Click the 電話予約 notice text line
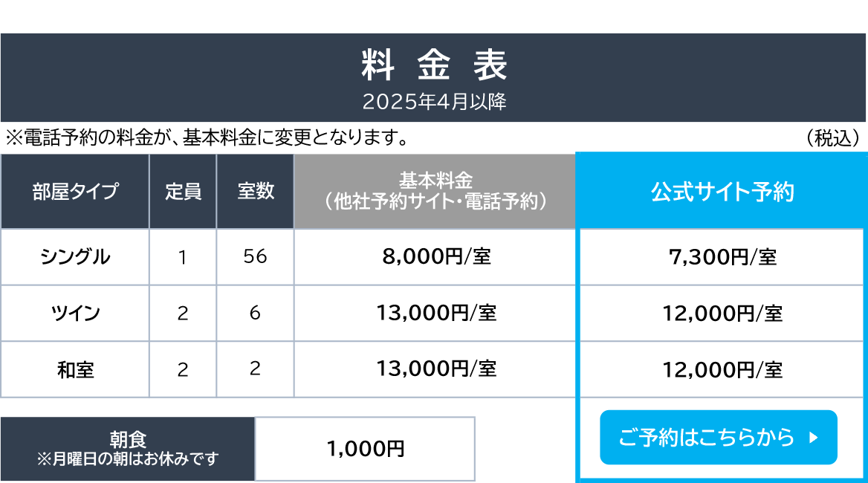The height and width of the screenshot is (483, 868). tap(207, 137)
